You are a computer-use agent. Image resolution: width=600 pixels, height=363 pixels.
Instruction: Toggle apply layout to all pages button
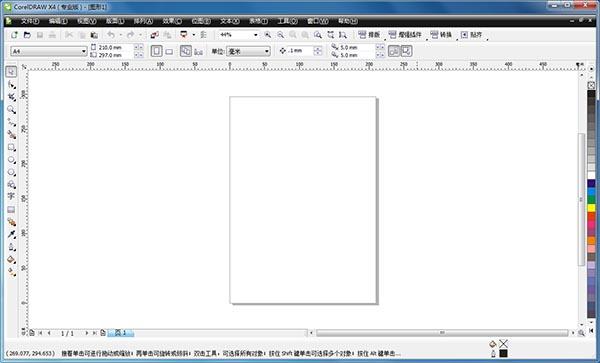pyautogui.click(x=186, y=51)
